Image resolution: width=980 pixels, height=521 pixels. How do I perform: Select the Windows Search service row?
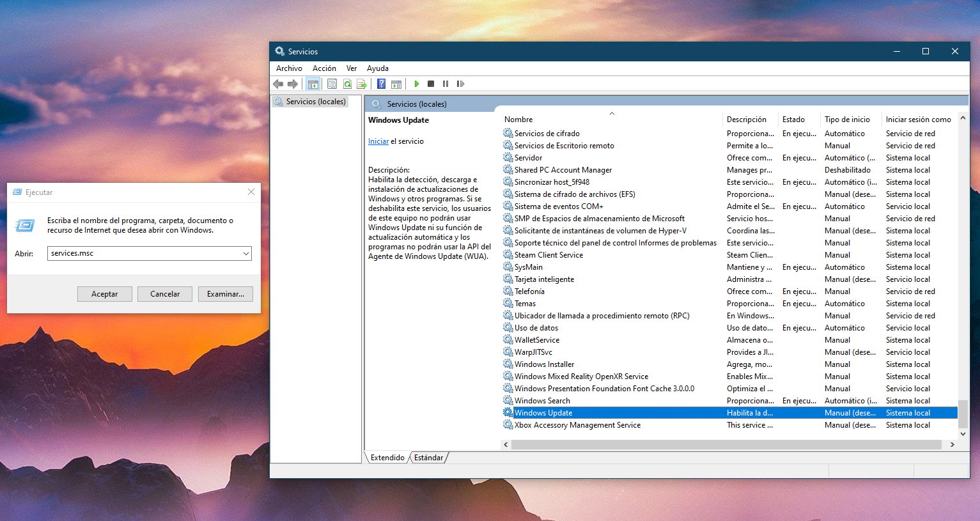point(542,401)
